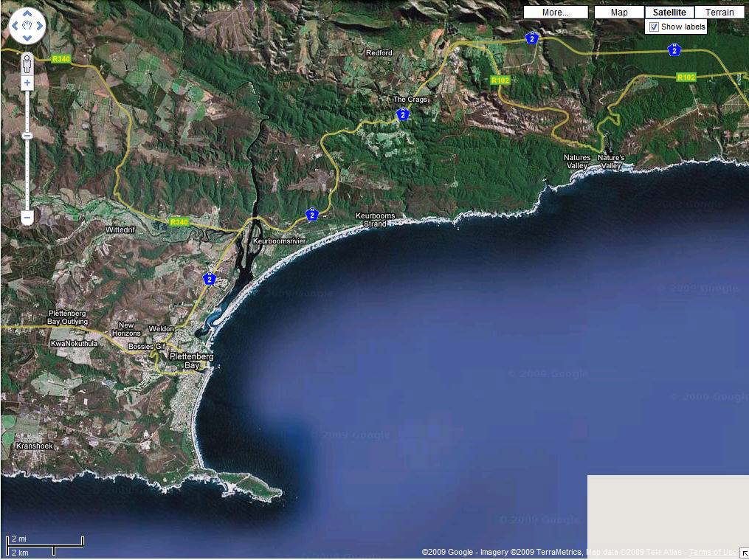Select the Street View pegman icon
The image size is (749, 560).
(27, 63)
